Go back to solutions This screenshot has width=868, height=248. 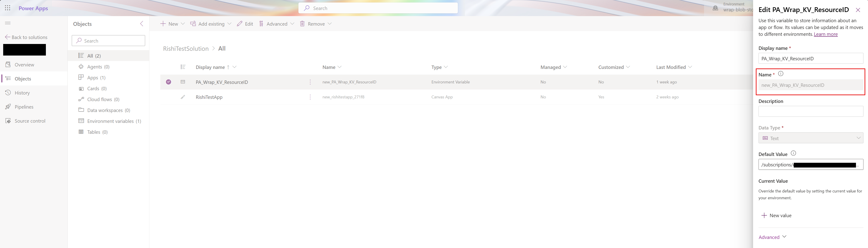click(26, 37)
